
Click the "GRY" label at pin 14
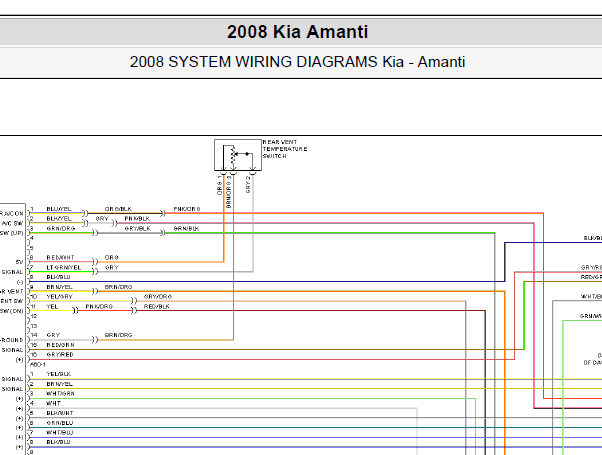point(53,335)
